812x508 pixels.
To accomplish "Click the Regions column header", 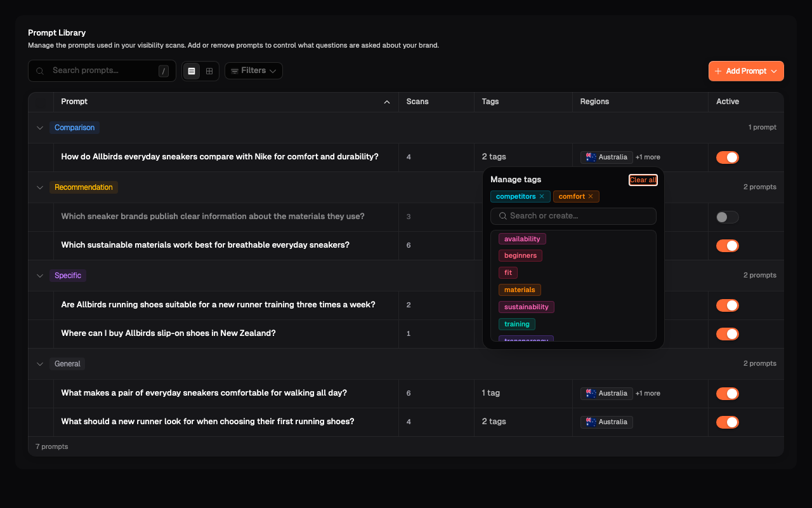I will (x=594, y=102).
